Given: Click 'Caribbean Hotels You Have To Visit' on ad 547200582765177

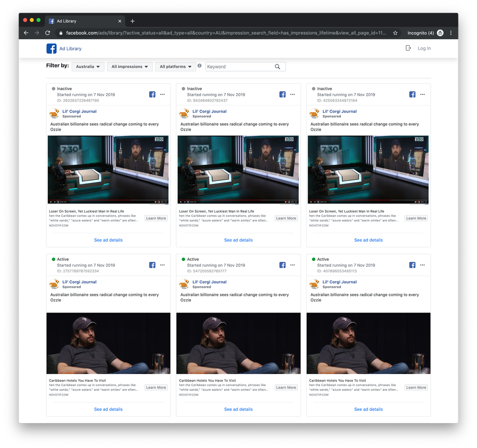Looking at the screenshot, I should click(208, 381).
